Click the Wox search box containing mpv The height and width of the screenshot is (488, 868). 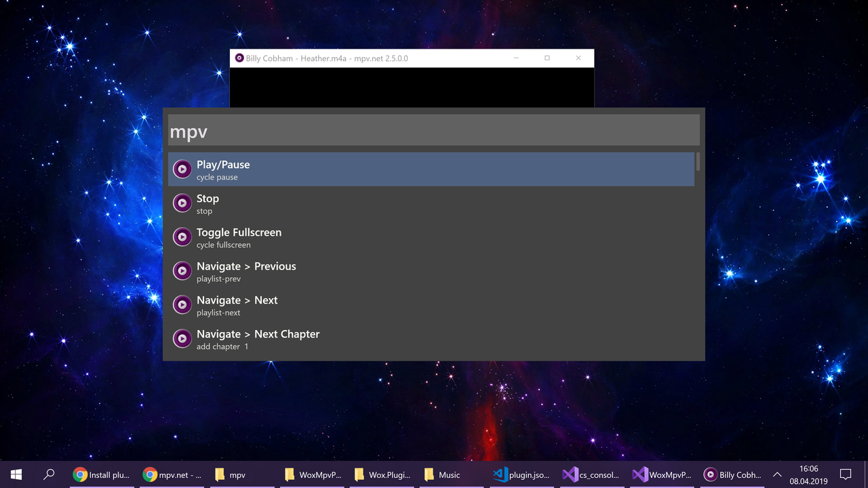point(434,130)
